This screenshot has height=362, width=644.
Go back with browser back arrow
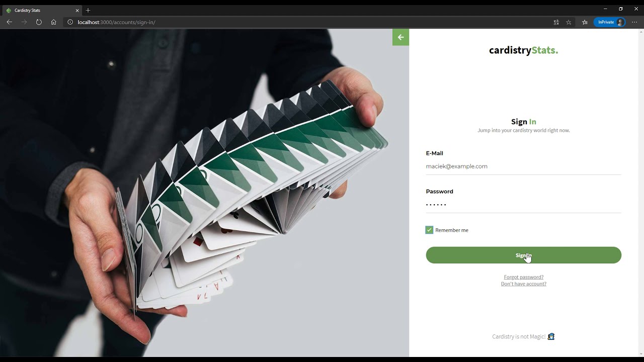tap(9, 22)
